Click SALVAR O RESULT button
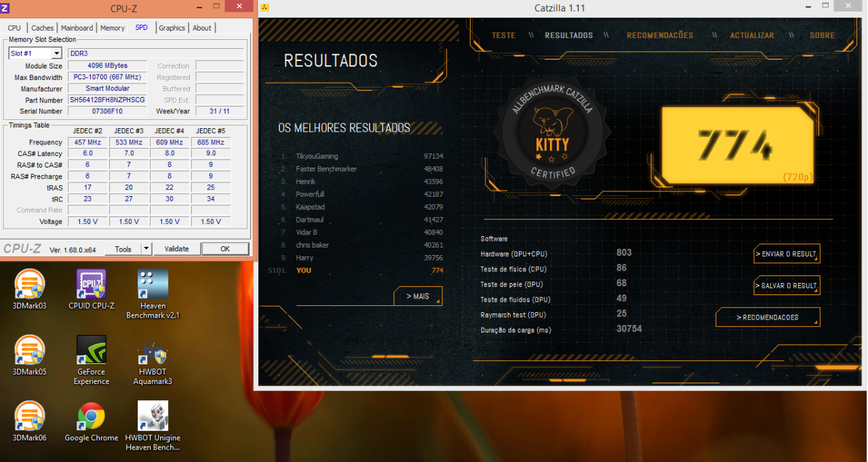The height and width of the screenshot is (462, 868). [787, 286]
